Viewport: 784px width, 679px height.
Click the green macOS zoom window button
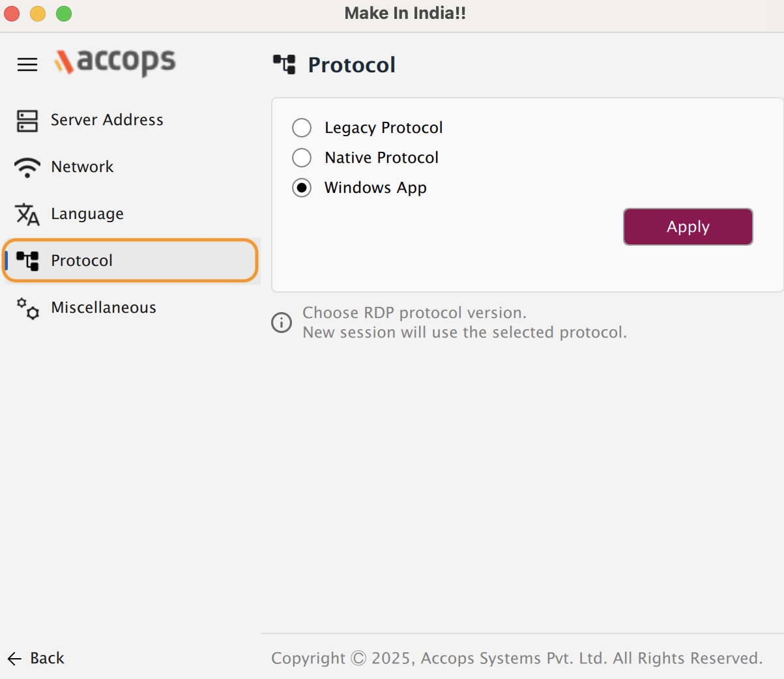click(64, 14)
